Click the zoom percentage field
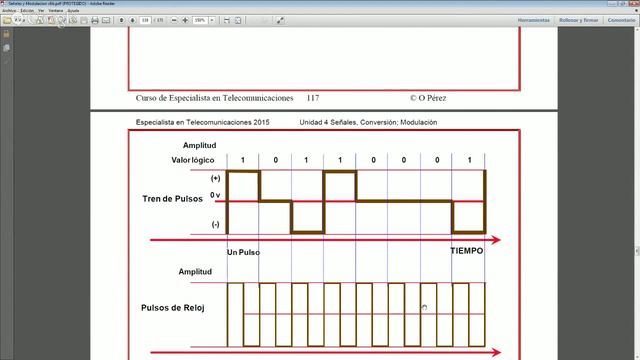Screen dimensions: 640x360 pyautogui.click(x=200, y=20)
